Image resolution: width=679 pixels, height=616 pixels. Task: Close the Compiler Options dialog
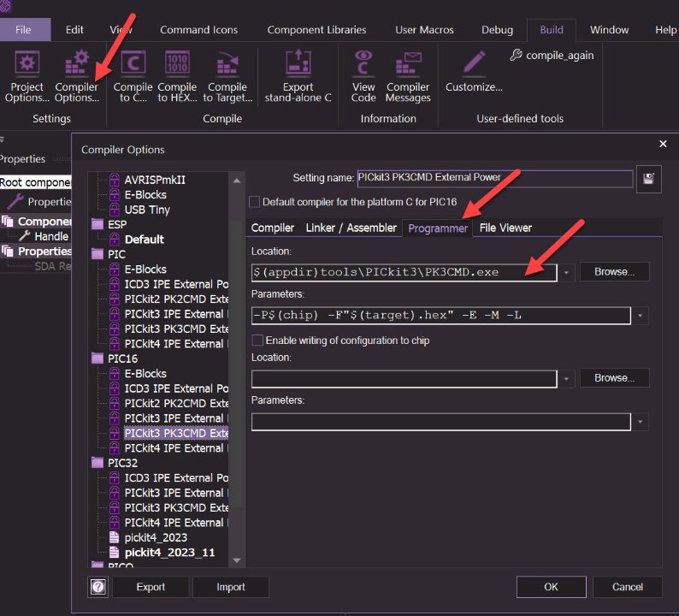coord(663,144)
